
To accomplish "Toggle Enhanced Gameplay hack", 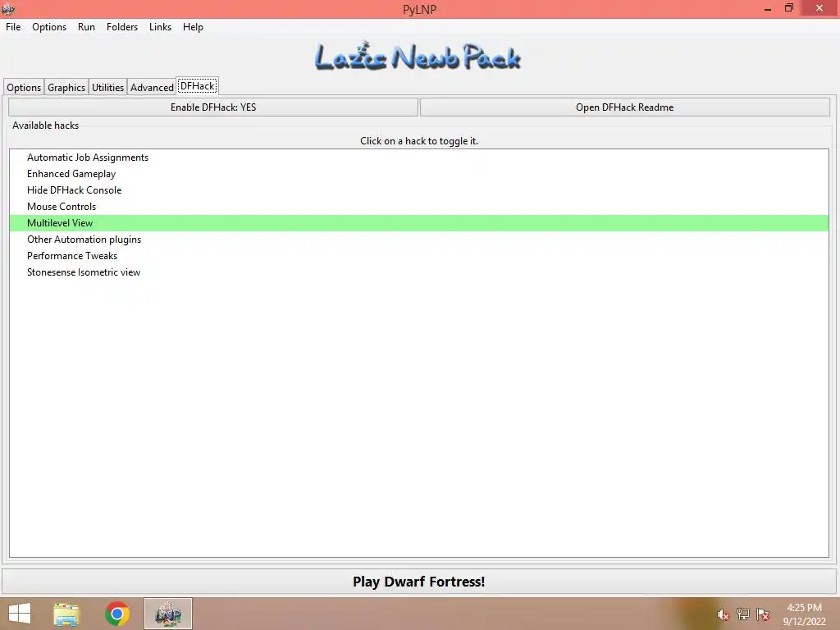I will [419, 174].
